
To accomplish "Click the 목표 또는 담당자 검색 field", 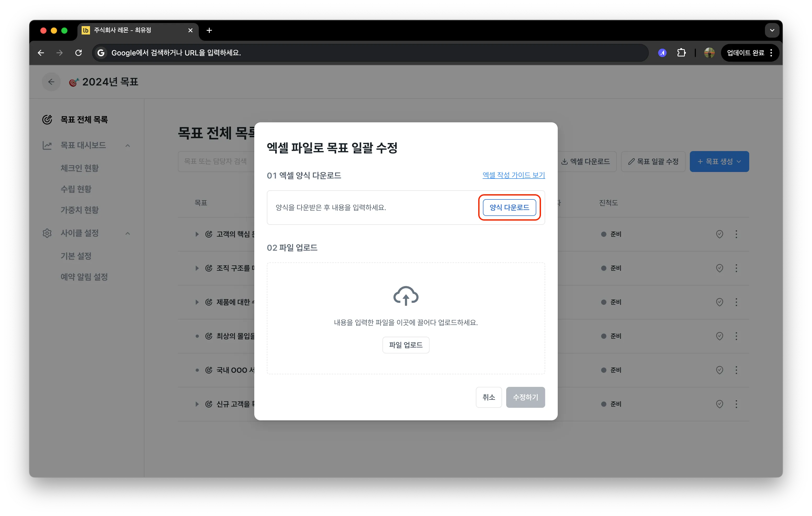I will [216, 162].
